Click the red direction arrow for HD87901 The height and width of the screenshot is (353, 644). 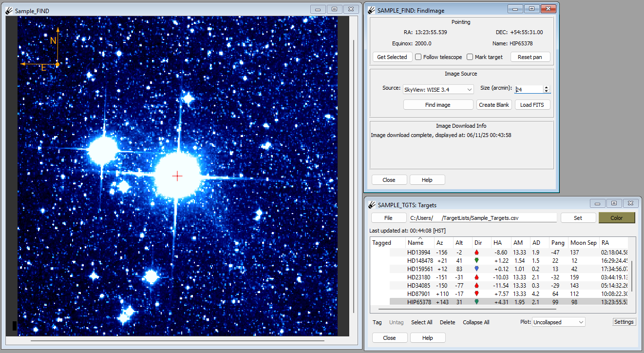click(x=477, y=294)
